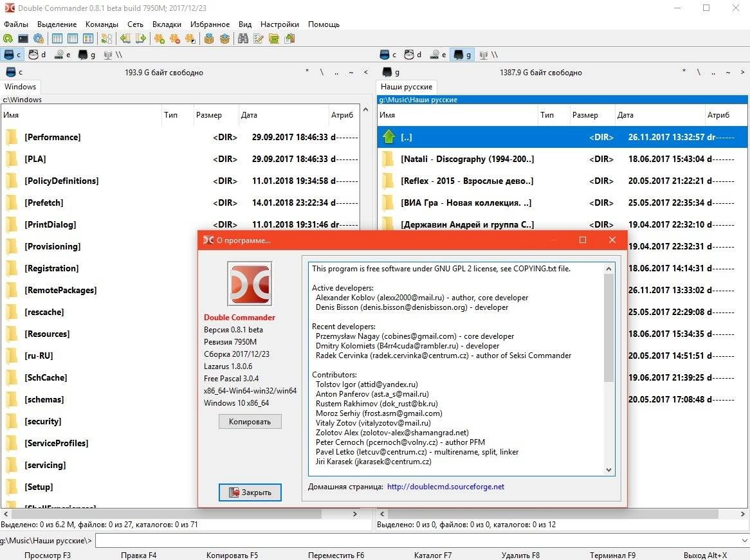Image resolution: width=750 pixels, height=560 pixels.
Task: Open file search with binoculars icon
Action: pos(243,39)
